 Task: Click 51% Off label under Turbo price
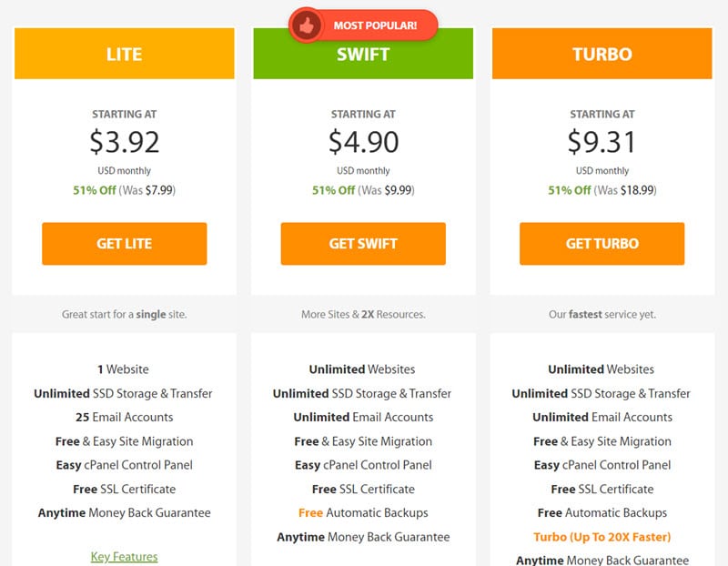pos(570,190)
